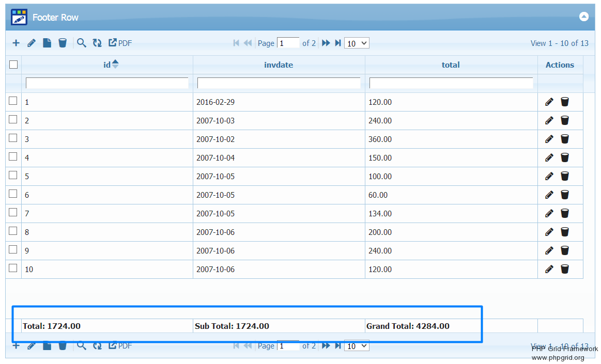601x364 pixels.
Task: Click the top toolbar trash delete icon
Action: (63, 43)
